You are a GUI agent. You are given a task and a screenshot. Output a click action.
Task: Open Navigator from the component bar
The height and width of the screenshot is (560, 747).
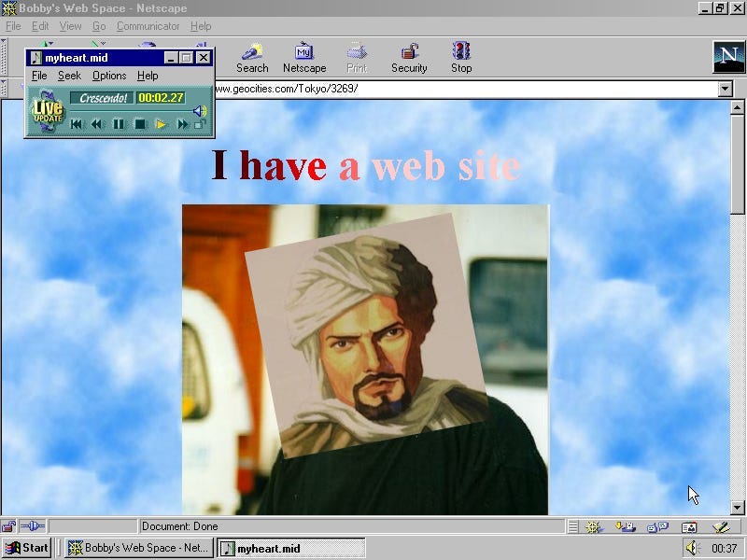pyautogui.click(x=594, y=526)
